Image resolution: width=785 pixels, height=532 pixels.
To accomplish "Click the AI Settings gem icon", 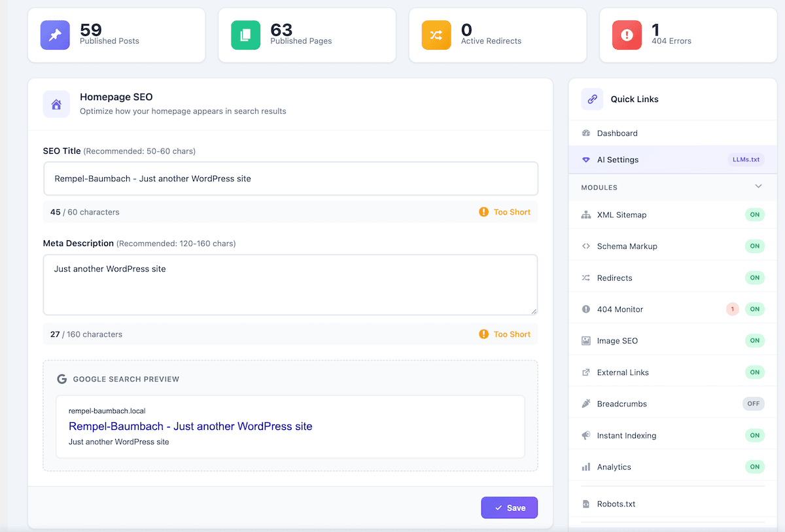I will point(585,160).
